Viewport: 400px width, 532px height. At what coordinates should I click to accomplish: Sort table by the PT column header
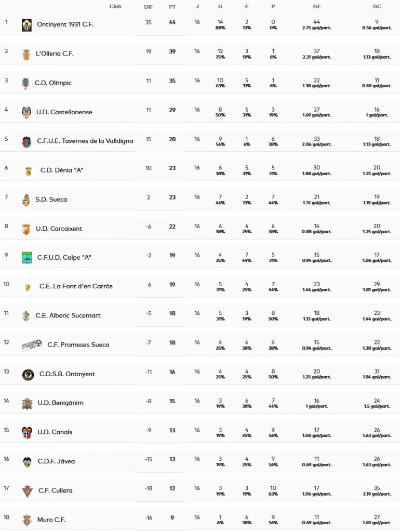point(172,7)
